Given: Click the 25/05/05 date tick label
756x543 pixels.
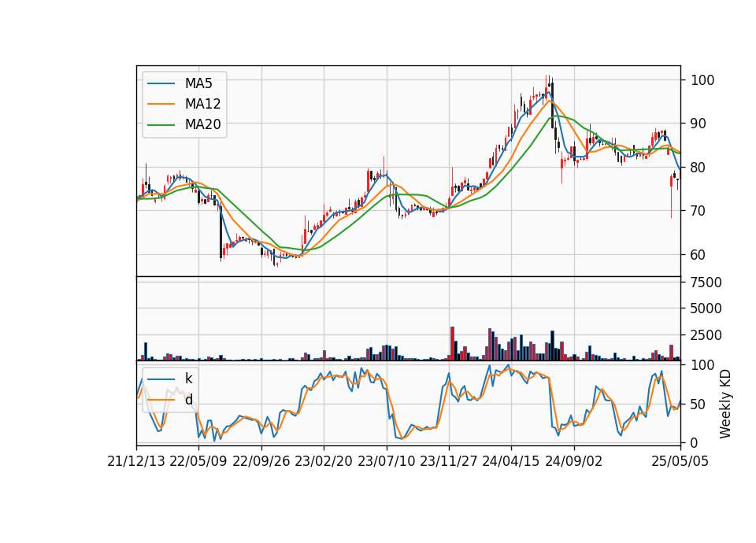Looking at the screenshot, I should 680,462.
